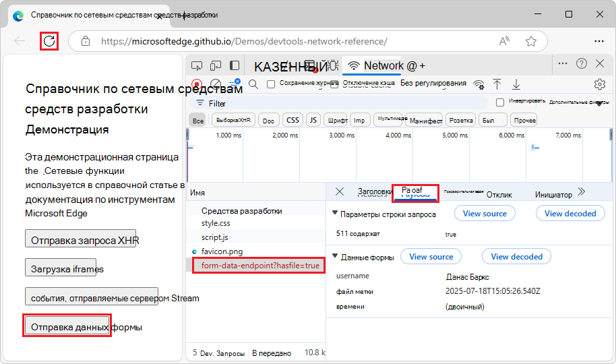Toggle the DevTools sidebar dock icon
The width and height of the screenshot is (616, 364).
(235, 65)
